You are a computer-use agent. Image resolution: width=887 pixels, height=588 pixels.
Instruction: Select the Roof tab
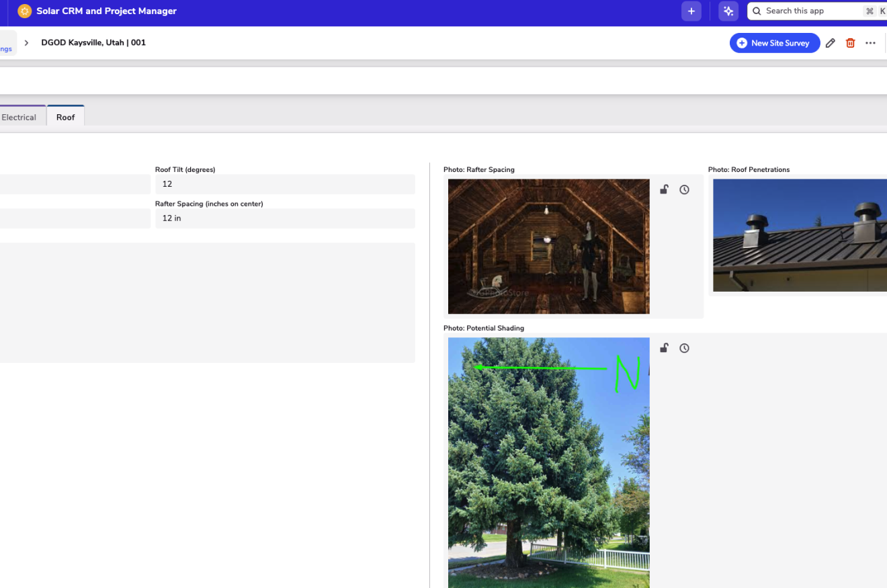66,117
